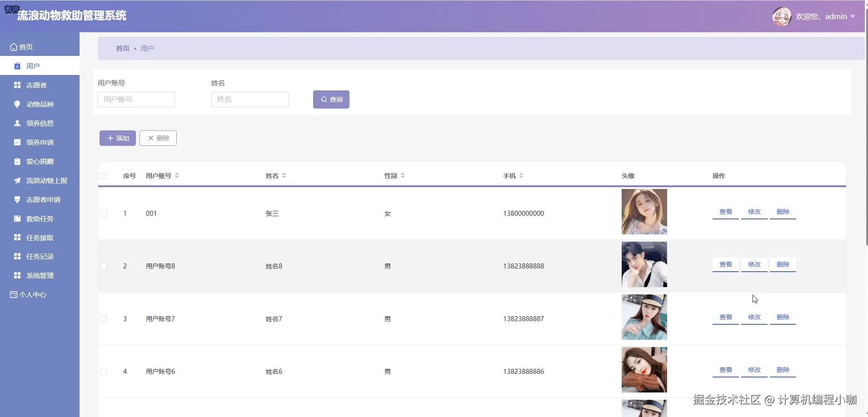Click phone number 13800000000
This screenshot has height=417, width=868.
(x=524, y=213)
